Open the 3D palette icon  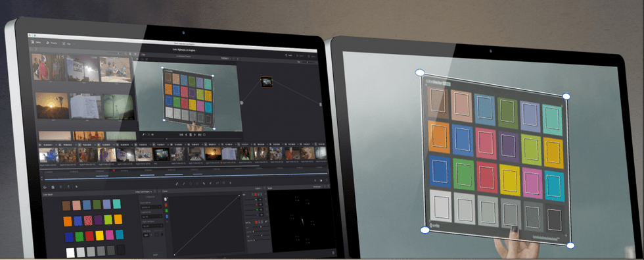[x=223, y=184]
